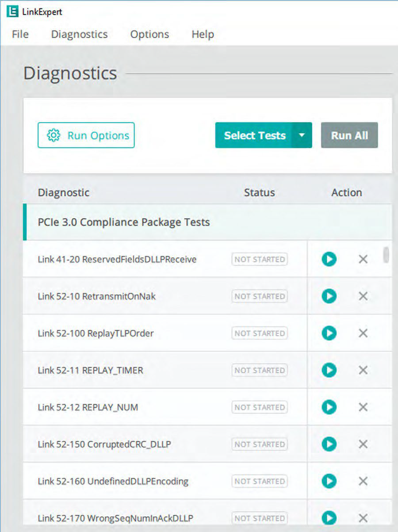Run the Link 52-170 WrongSeqNumInAckDLLP test

pyautogui.click(x=329, y=518)
